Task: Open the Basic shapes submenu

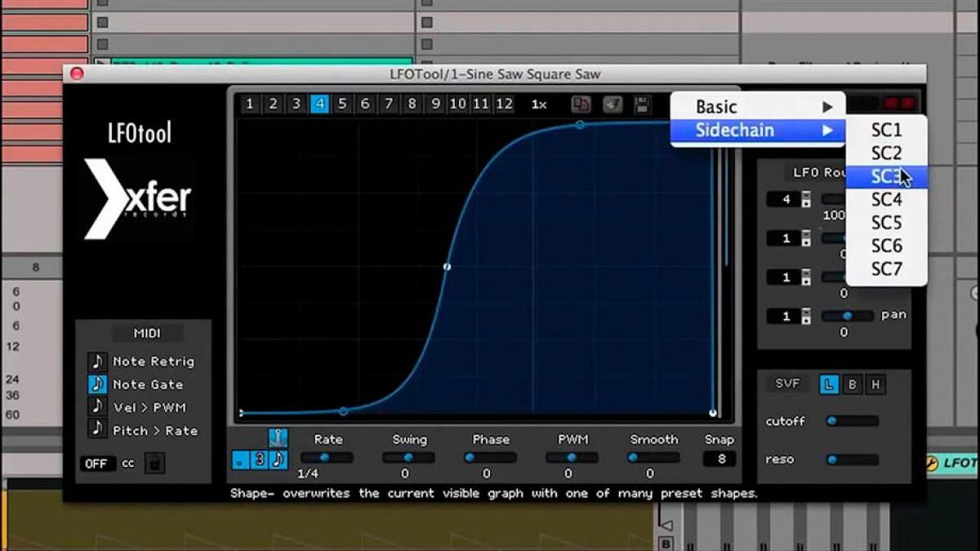Action: tap(758, 106)
